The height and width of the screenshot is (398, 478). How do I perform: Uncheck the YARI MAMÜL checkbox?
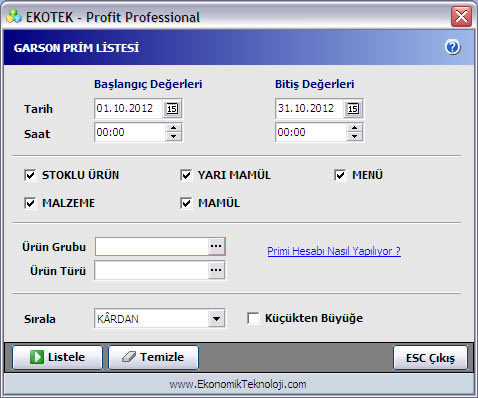pos(186,175)
